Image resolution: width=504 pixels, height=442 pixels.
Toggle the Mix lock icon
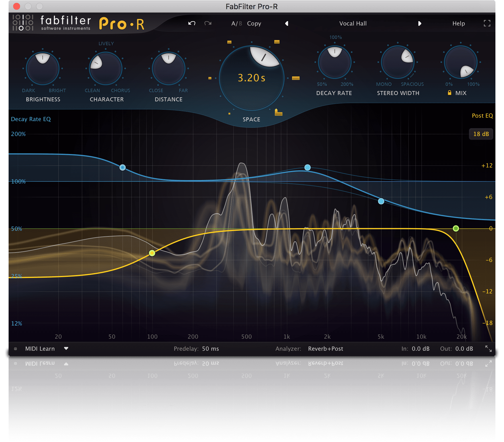(450, 93)
